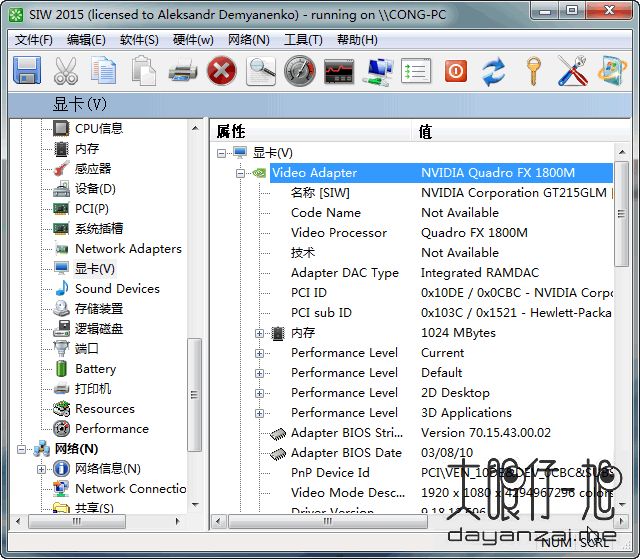640x559 pixels.
Task: Open the 硬件(w) menu
Action: [x=193, y=40]
